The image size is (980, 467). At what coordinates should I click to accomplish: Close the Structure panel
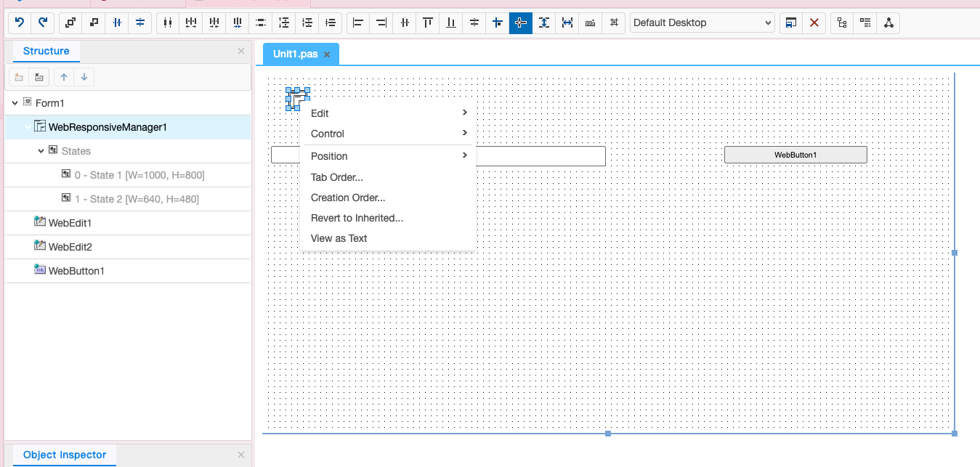(241, 51)
